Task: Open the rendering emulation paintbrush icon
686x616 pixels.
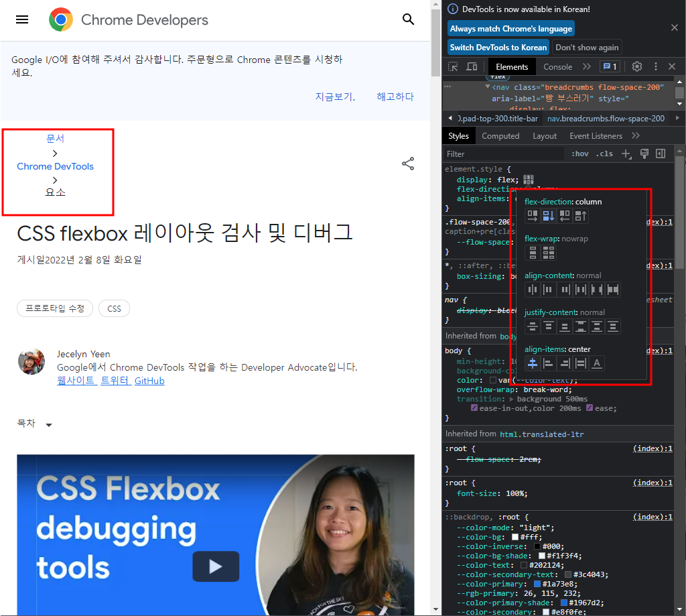Action: coord(644,153)
